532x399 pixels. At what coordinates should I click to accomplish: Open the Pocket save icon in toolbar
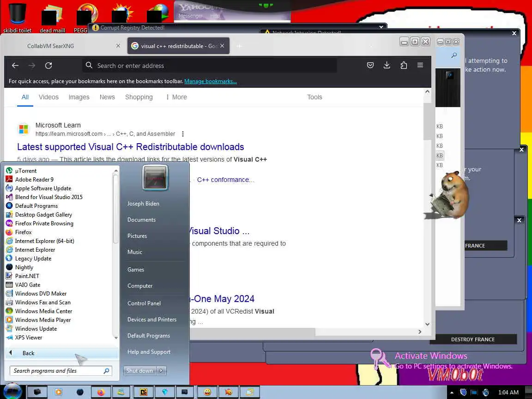click(370, 65)
